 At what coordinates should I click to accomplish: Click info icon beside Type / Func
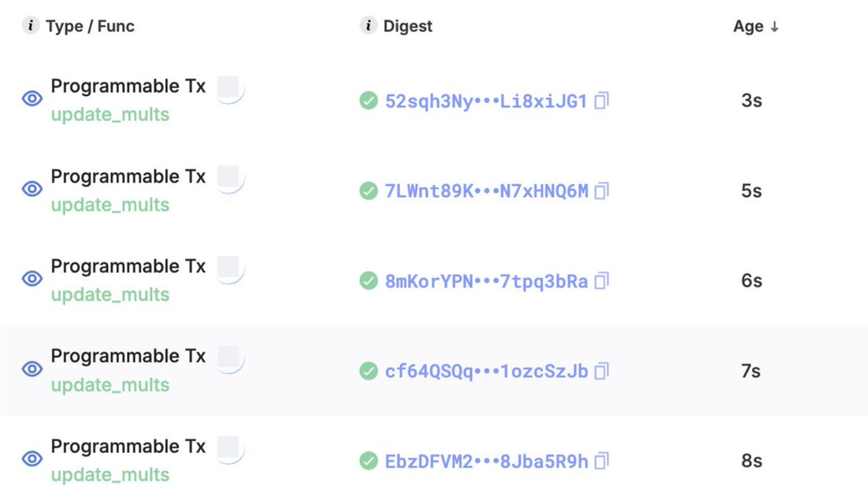point(30,26)
